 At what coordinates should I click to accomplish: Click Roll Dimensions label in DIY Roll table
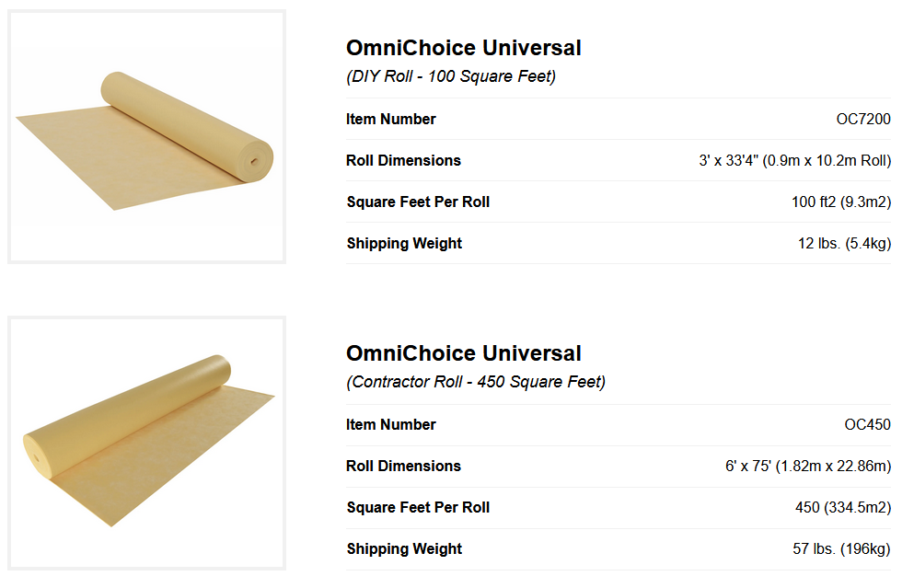tap(403, 160)
